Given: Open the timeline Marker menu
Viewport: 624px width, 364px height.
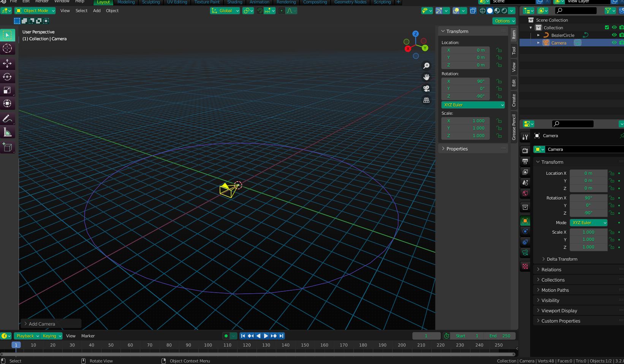Looking at the screenshot, I should click(88, 336).
